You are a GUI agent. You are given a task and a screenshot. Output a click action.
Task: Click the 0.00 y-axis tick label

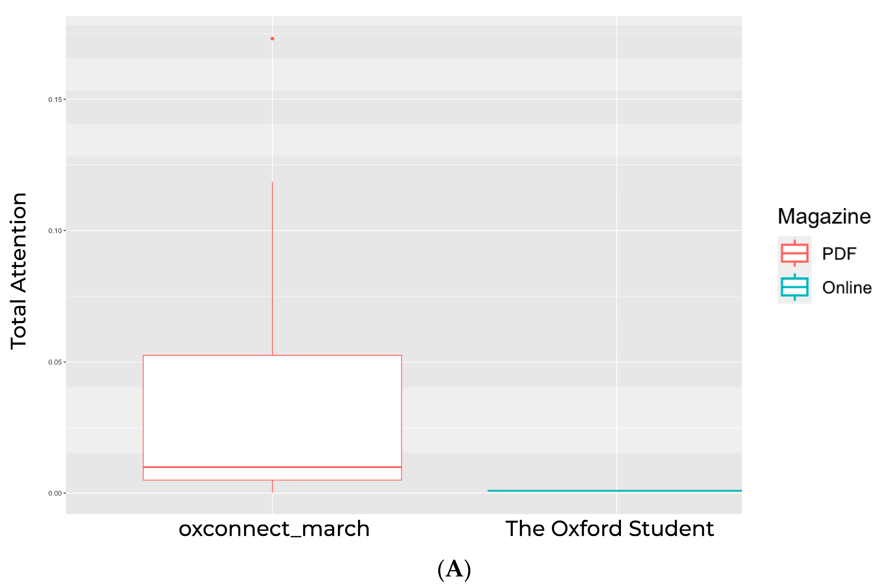(55, 493)
